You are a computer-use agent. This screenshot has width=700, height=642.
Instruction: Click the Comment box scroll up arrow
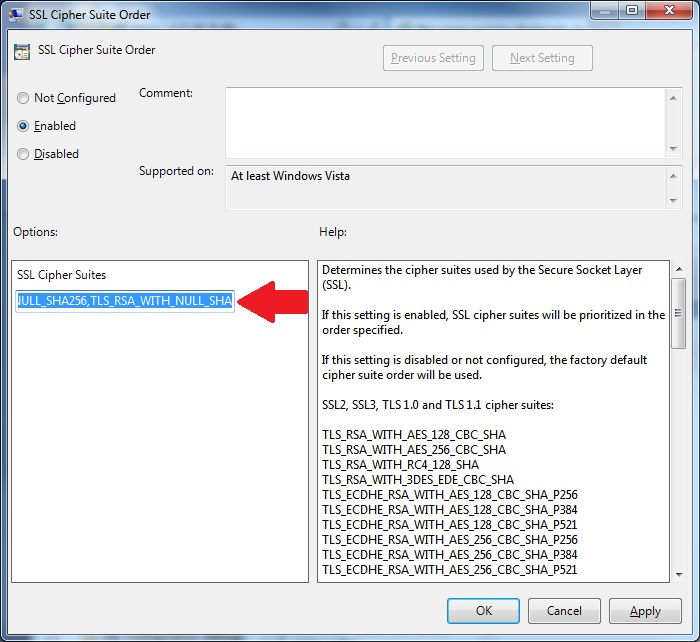coord(674,97)
